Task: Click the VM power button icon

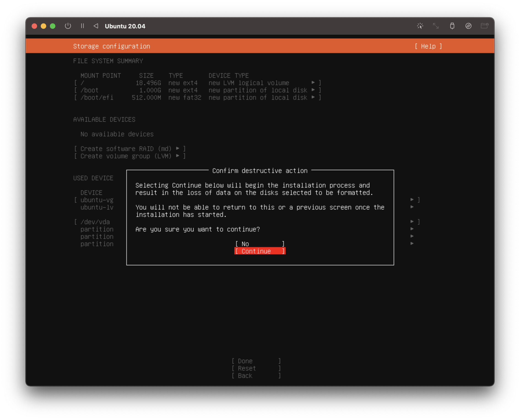Action: pos(68,26)
